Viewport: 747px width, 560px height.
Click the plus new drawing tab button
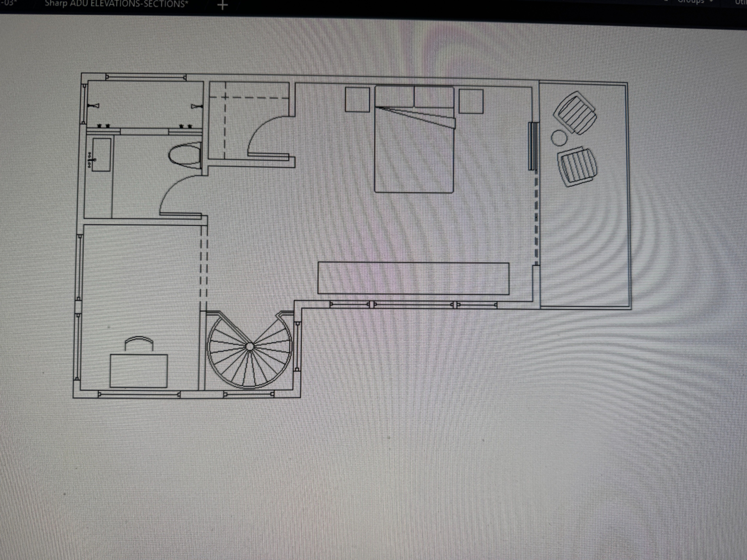coord(222,5)
